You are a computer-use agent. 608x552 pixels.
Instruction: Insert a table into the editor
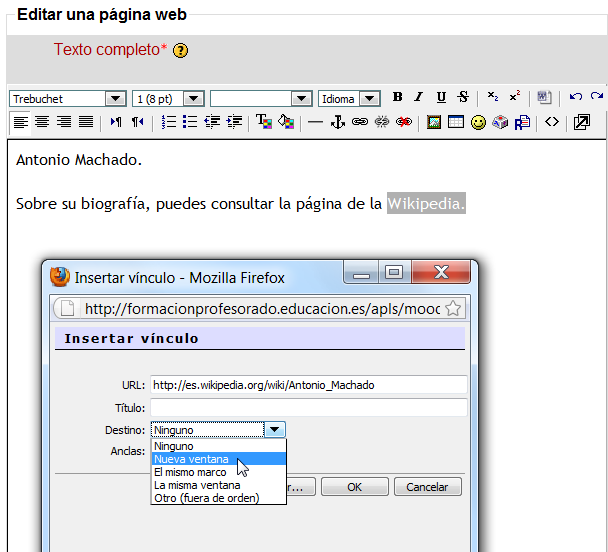point(456,122)
